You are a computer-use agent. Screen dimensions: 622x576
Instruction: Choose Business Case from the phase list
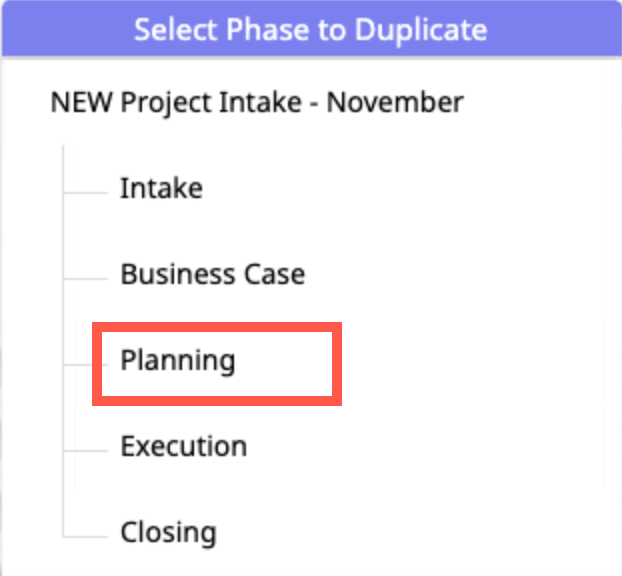click(212, 274)
